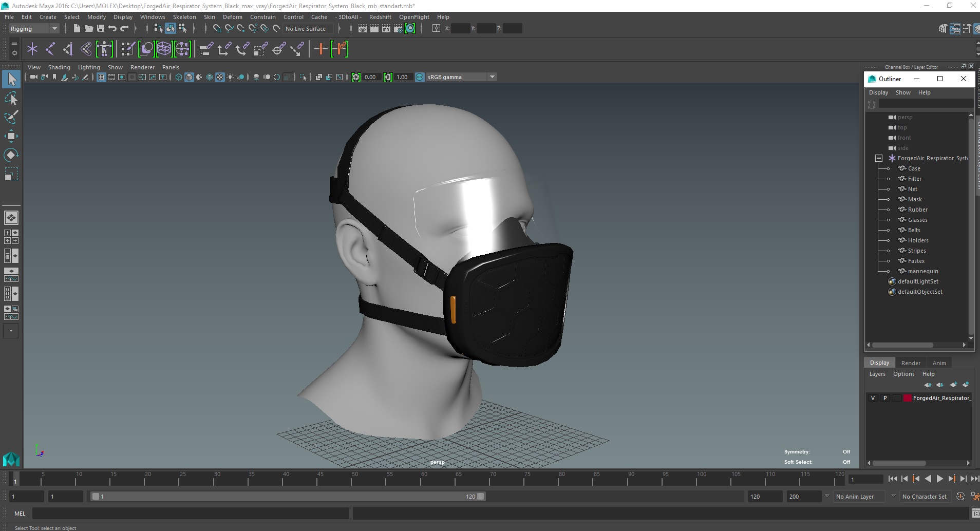The width and height of the screenshot is (980, 531).
Task: Toggle the viewport grid display
Action: coord(101,77)
